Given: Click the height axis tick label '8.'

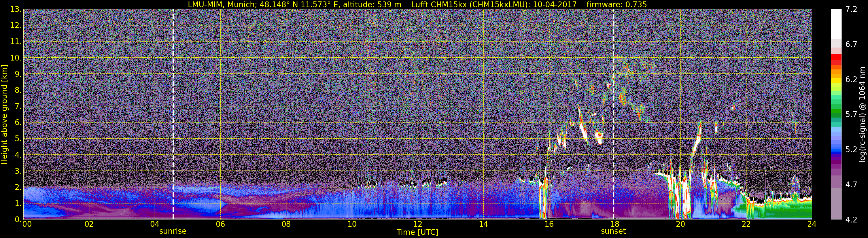Looking at the screenshot, I should 18,90.
